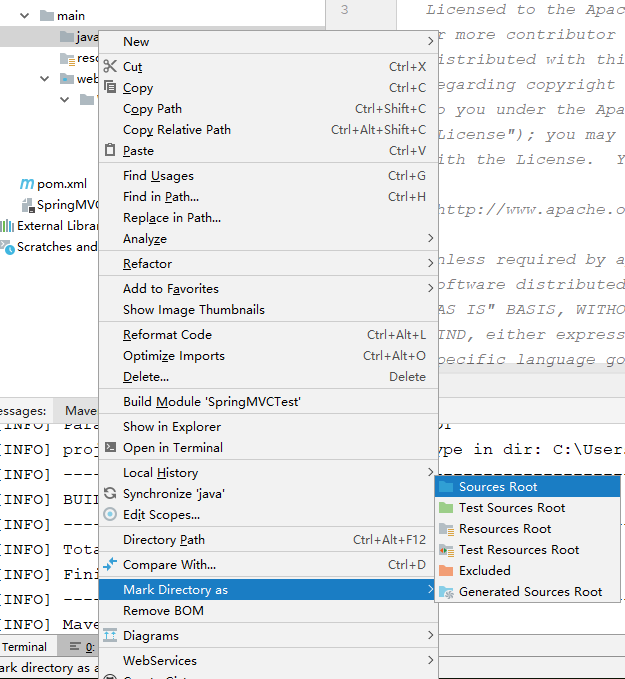
Task: Expand the Local History submenu arrow
Action: [x=430, y=472]
